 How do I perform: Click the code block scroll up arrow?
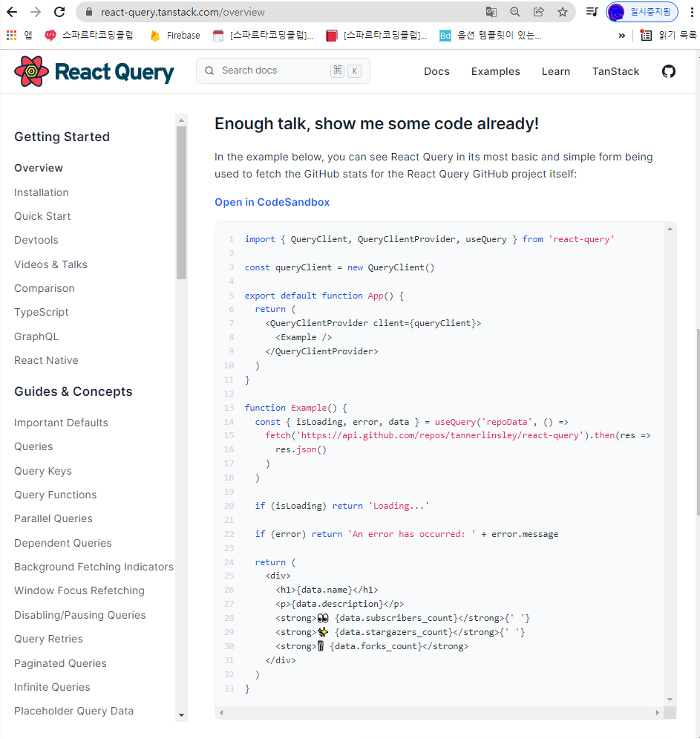670,229
